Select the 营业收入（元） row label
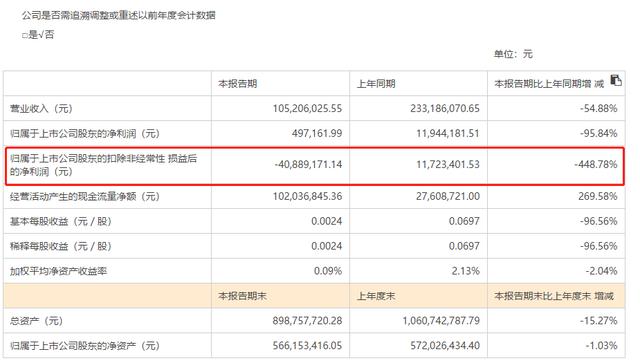This screenshot has width=640, height=363. click(41, 109)
